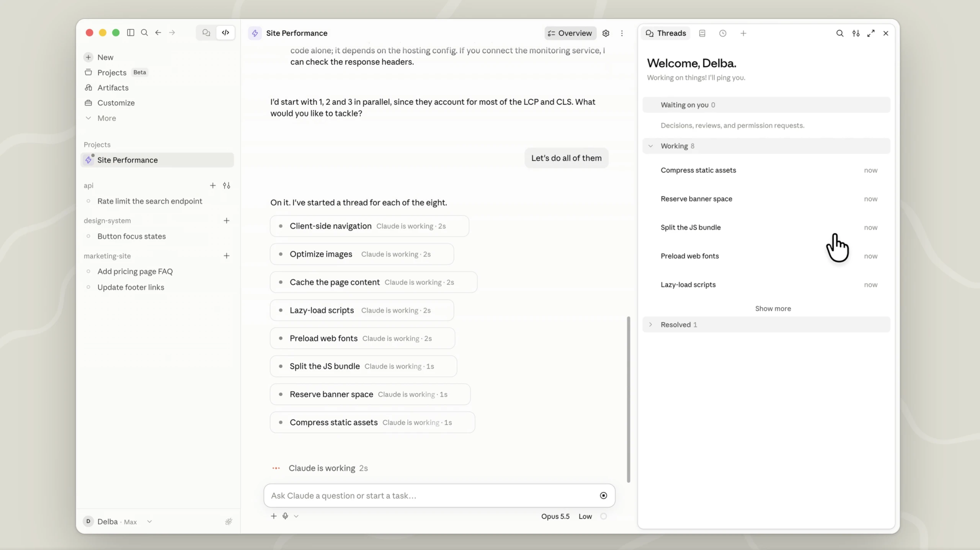Click the Overview button
This screenshot has width=980, height=550.
click(570, 33)
